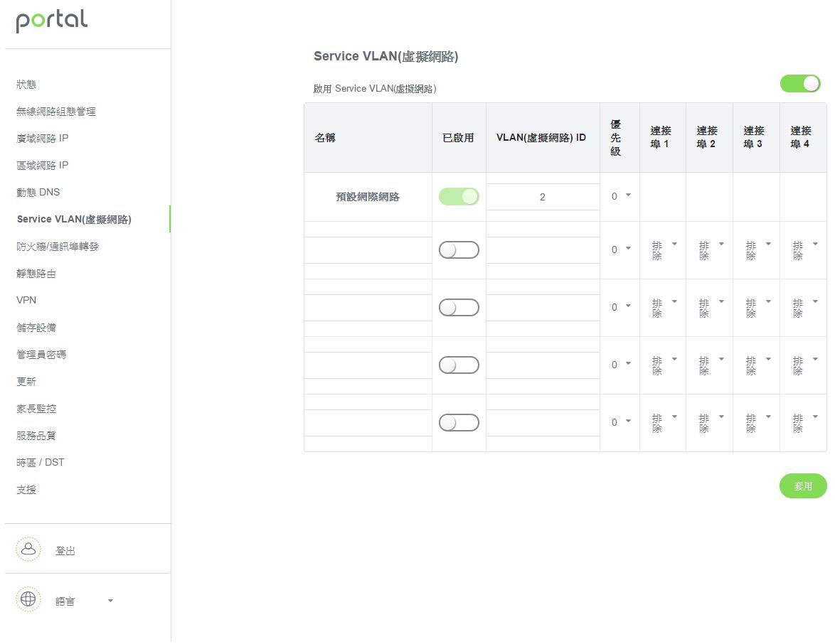Click the name field of last VLAN entry
The width and height of the screenshot is (835, 644).
pos(368,423)
